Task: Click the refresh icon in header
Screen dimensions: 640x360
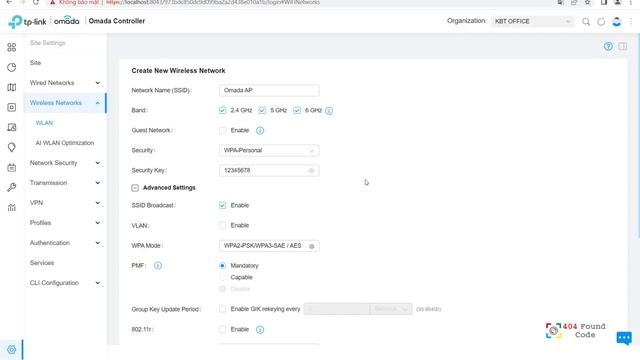Action: coord(601,22)
